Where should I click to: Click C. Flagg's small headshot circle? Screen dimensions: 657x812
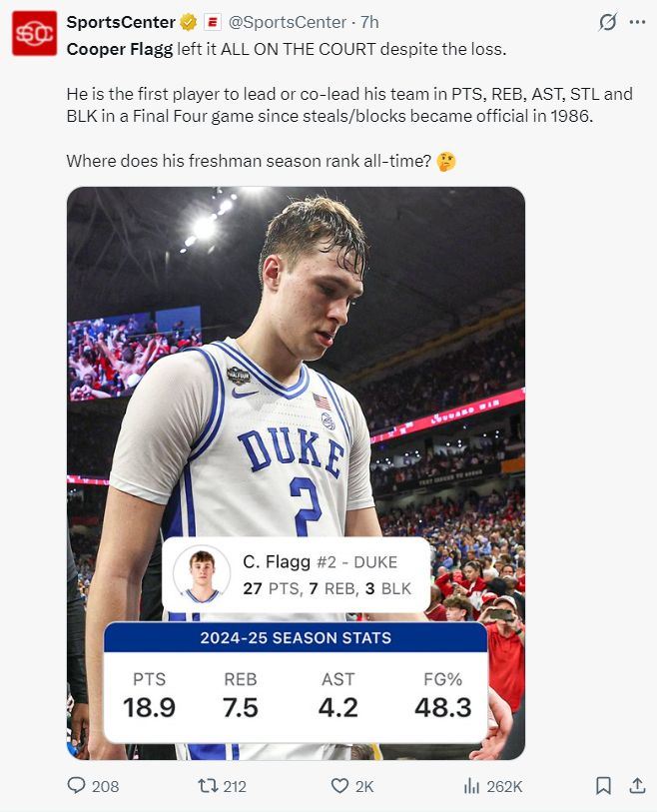(202, 574)
